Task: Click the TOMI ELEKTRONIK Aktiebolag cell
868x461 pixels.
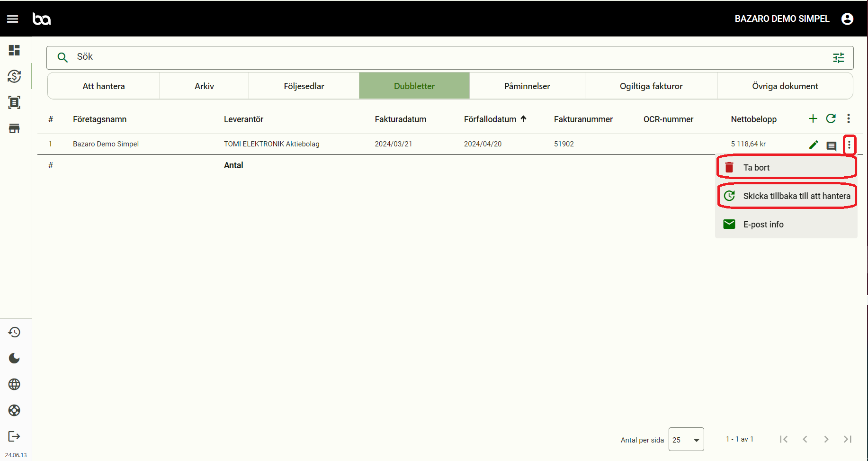Action: click(272, 144)
